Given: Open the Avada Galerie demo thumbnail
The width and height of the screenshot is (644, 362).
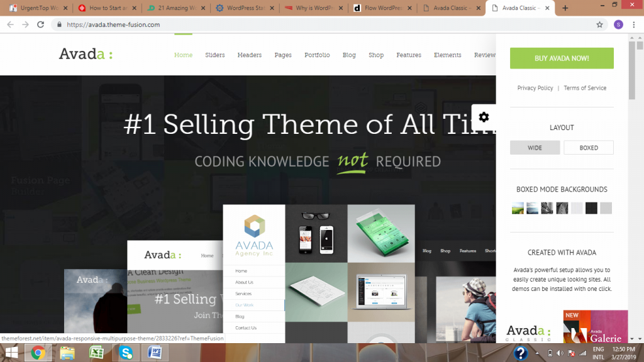Looking at the screenshot, I should pyautogui.click(x=596, y=327).
